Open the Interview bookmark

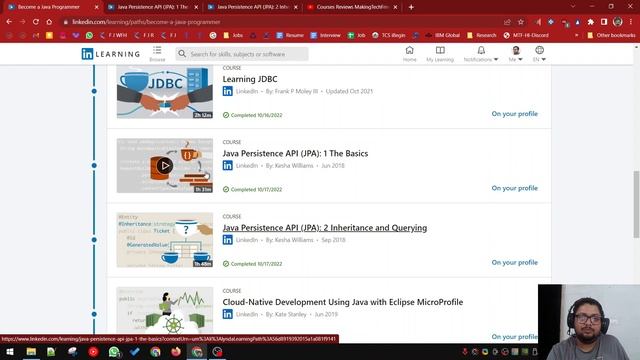pyautogui.click(x=325, y=36)
